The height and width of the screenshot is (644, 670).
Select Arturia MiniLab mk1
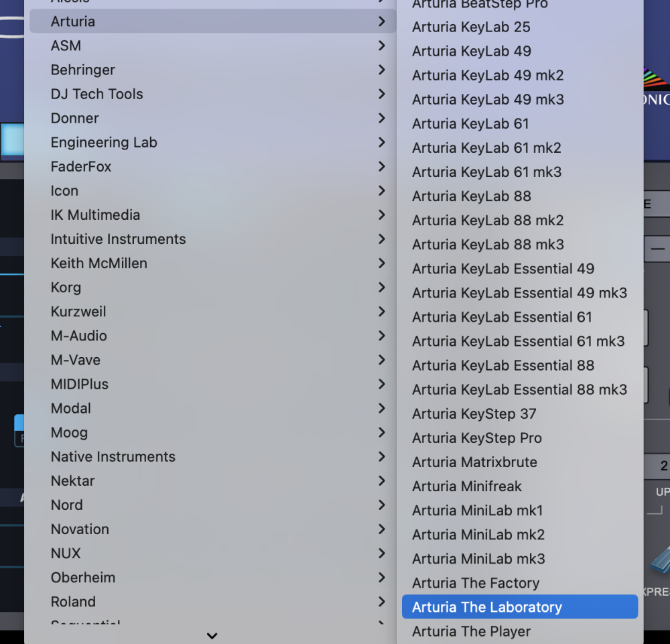click(x=520, y=511)
